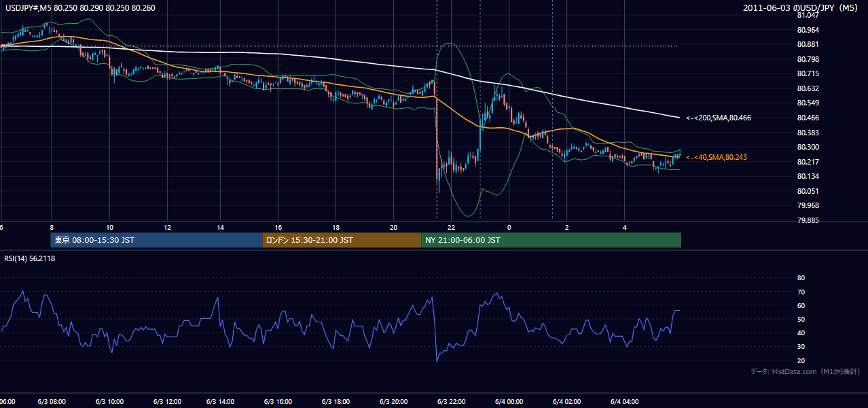This screenshot has height=408, width=868.
Task: Click the データ: HistData.com source note
Action: point(805,372)
